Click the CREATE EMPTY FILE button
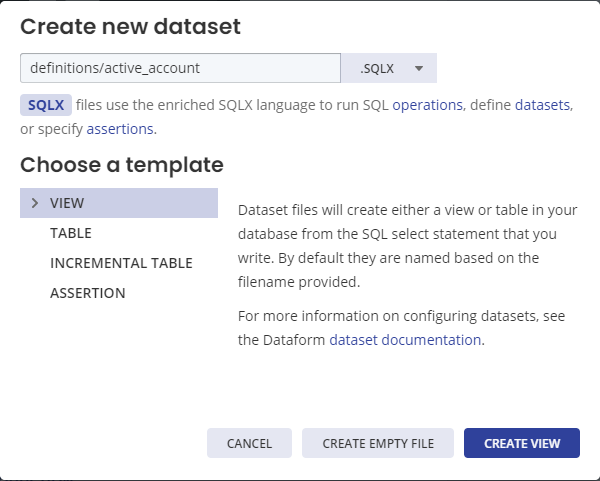The height and width of the screenshot is (481, 600). point(378,443)
